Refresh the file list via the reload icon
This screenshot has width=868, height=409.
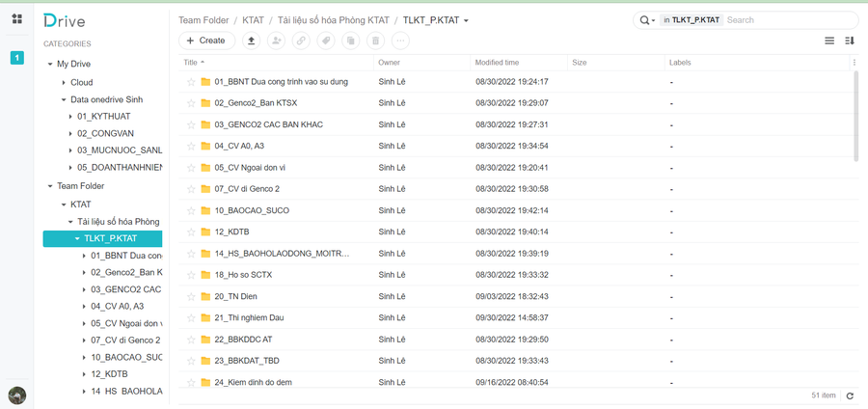click(x=850, y=395)
